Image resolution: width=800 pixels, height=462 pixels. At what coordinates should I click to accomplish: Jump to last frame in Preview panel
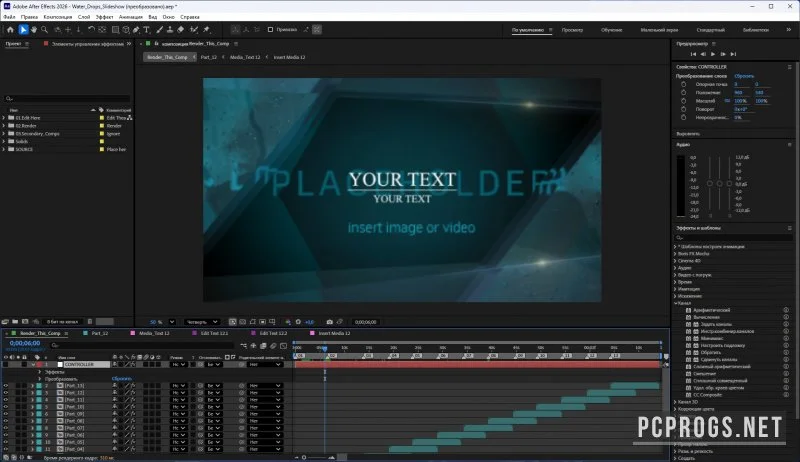pos(733,54)
